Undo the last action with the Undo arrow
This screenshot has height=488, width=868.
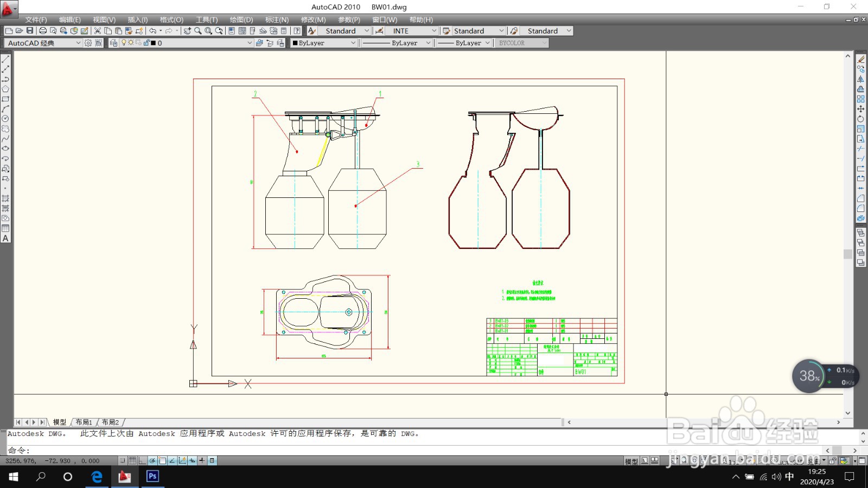[153, 31]
